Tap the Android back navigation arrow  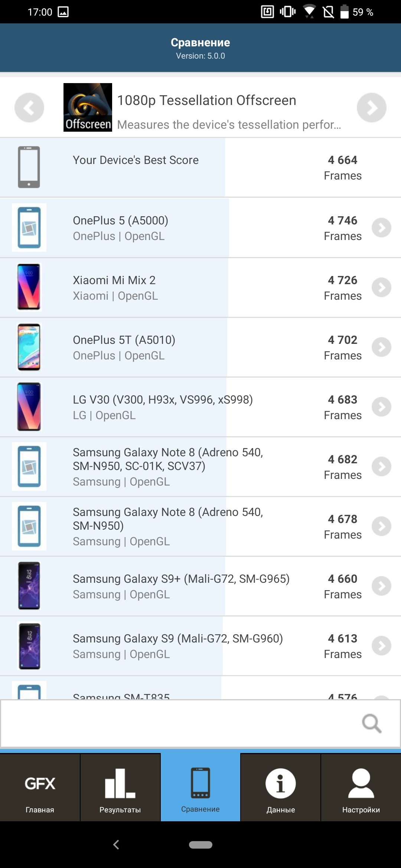tap(116, 845)
